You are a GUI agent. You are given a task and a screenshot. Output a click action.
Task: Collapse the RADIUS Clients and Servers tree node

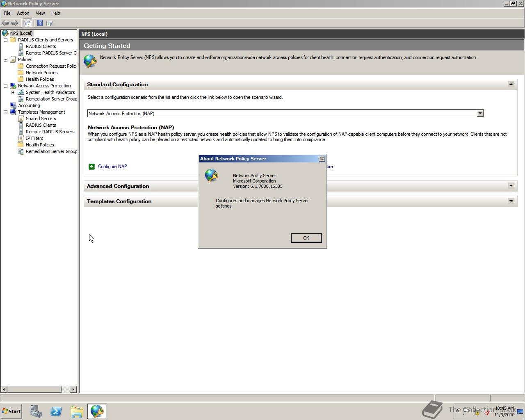click(5, 40)
